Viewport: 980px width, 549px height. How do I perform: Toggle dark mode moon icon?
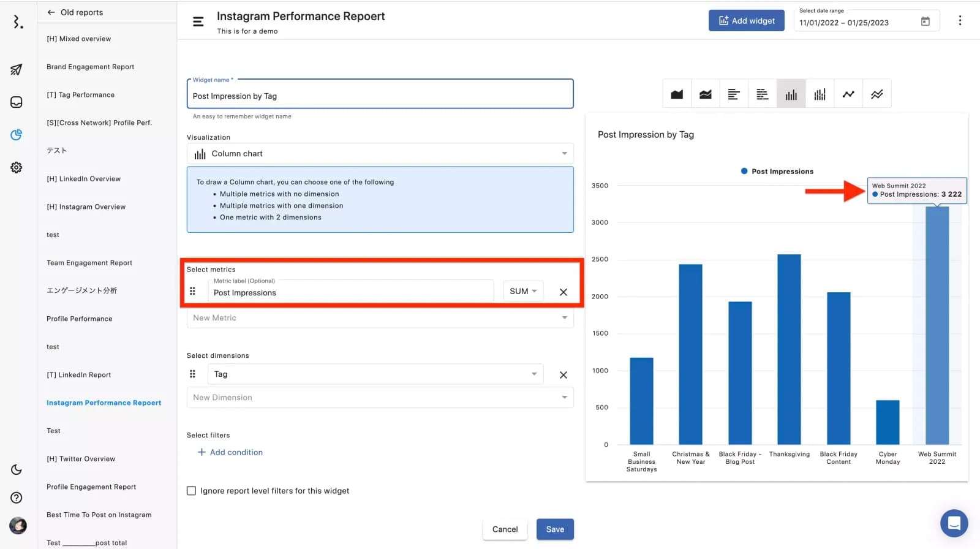coord(17,470)
